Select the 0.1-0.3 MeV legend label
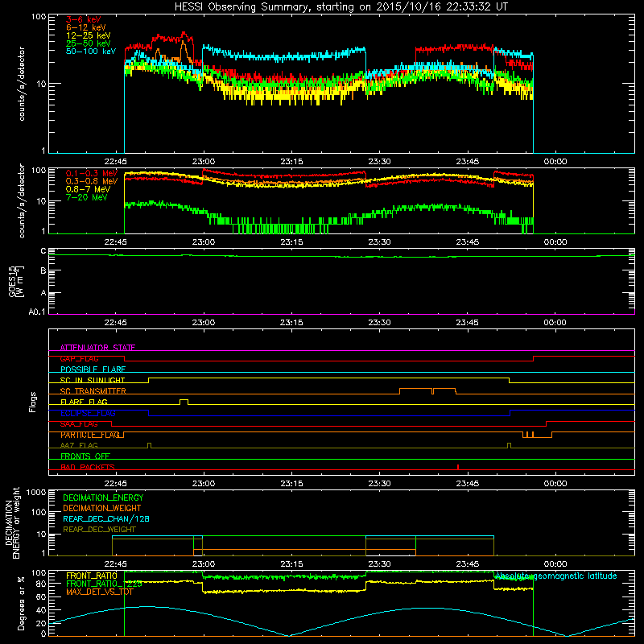The height and width of the screenshot is (644, 644). point(92,173)
